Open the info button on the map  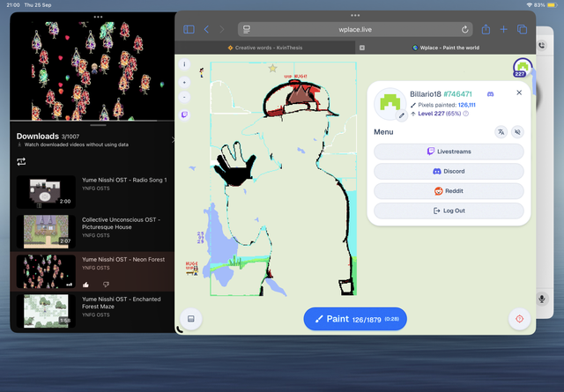184,64
